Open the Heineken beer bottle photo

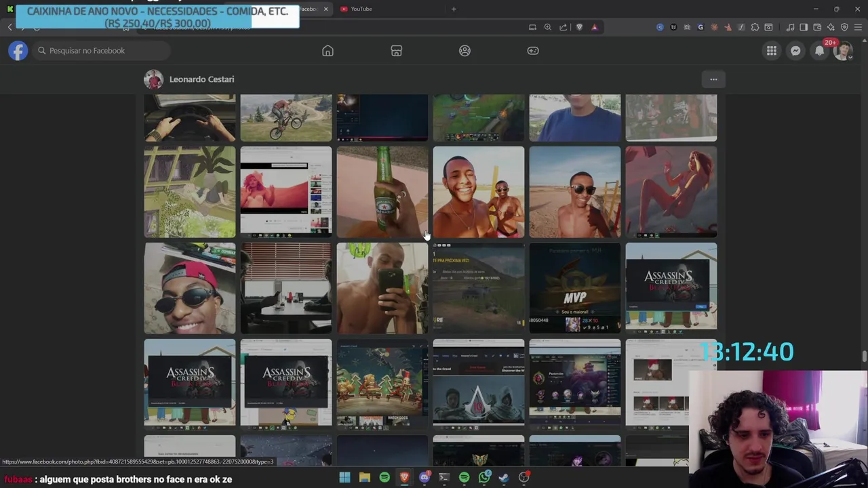(x=382, y=192)
